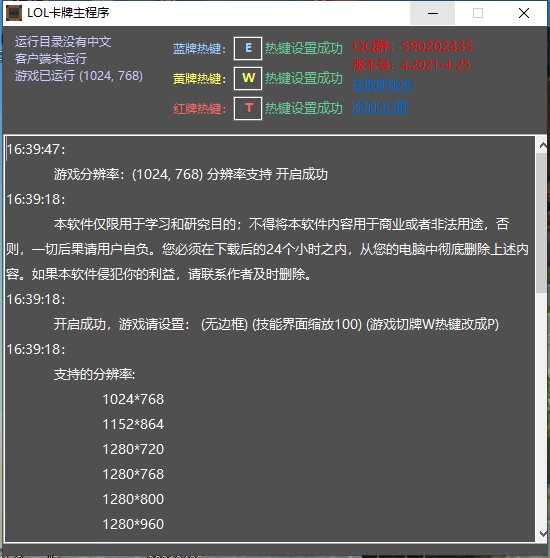Click the 运行目录没有中文 status line
This screenshot has height=558, width=550.
(x=63, y=42)
